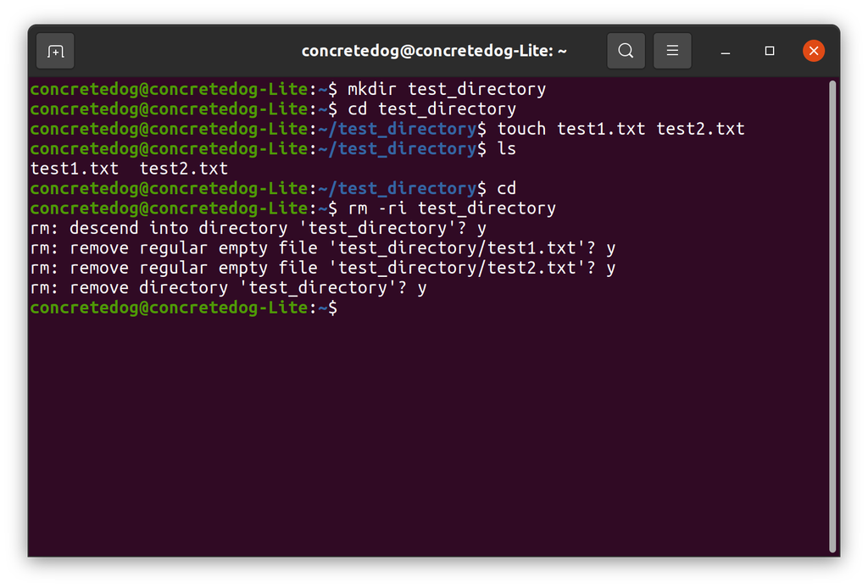Maximize the terminal window
Viewport: 868px width, 588px height.
[769, 51]
